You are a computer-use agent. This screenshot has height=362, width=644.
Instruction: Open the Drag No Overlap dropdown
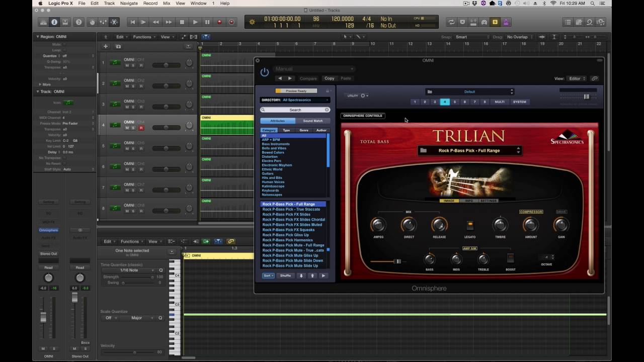(x=520, y=37)
